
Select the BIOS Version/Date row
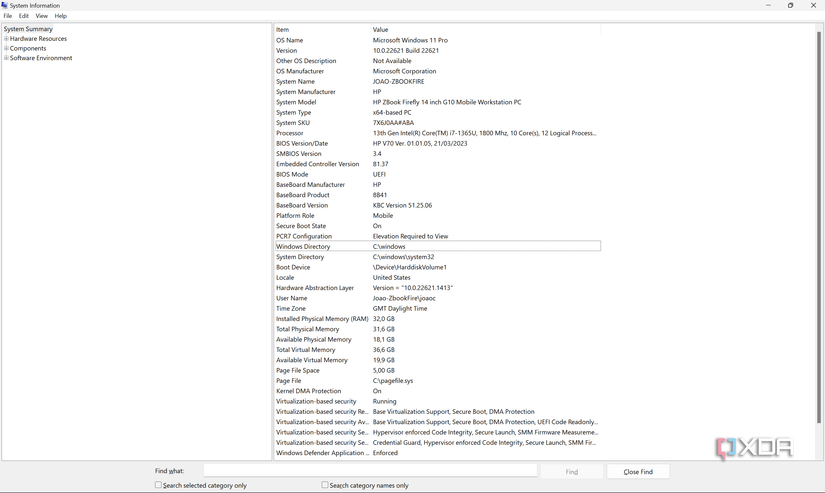point(437,143)
